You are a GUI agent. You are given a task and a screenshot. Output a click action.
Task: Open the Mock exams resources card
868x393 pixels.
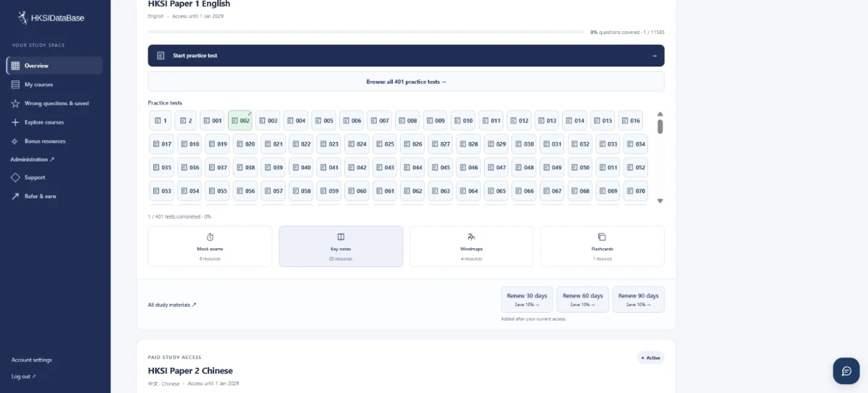210,246
